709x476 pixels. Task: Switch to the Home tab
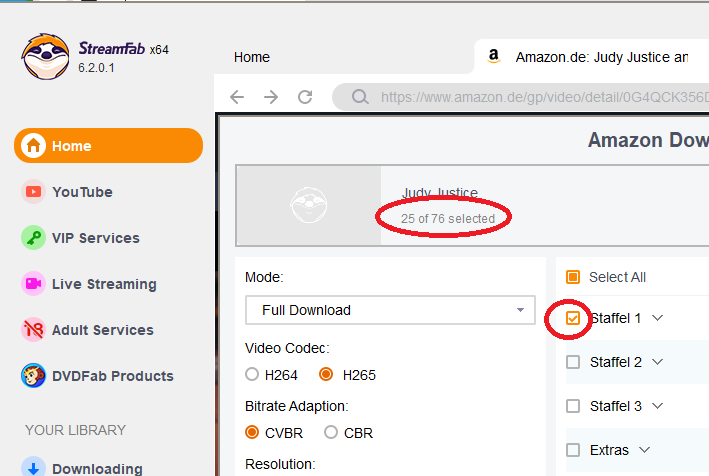(x=252, y=57)
